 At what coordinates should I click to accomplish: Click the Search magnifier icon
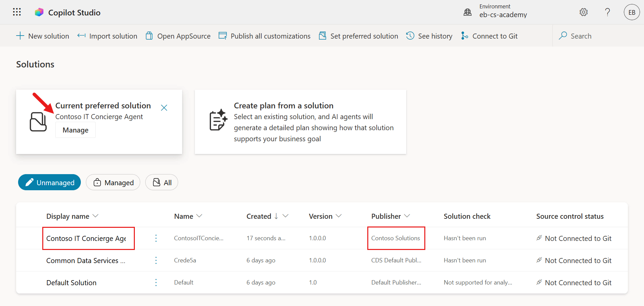click(x=563, y=36)
